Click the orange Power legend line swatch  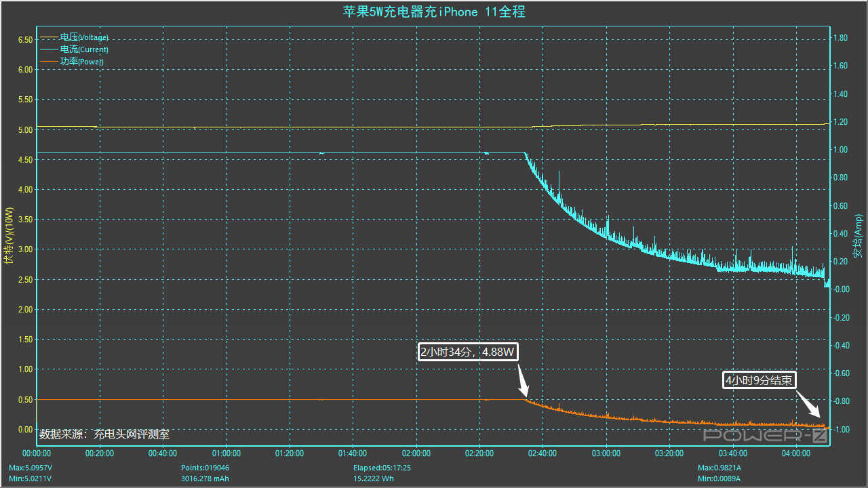50,62
